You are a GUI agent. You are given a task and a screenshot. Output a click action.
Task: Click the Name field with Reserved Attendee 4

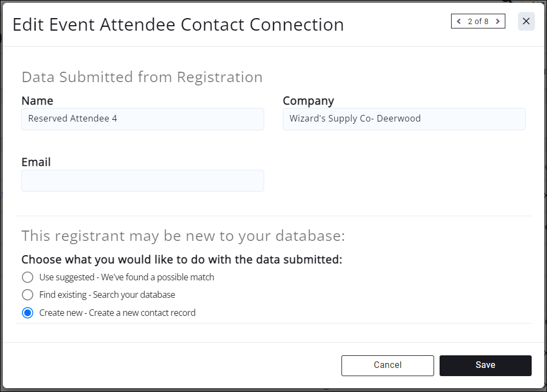[x=143, y=119]
